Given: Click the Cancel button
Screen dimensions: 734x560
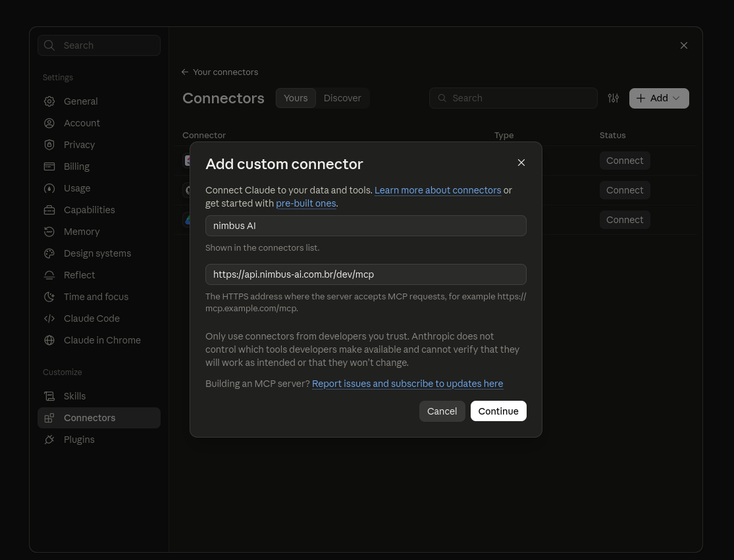Looking at the screenshot, I should 442,411.
